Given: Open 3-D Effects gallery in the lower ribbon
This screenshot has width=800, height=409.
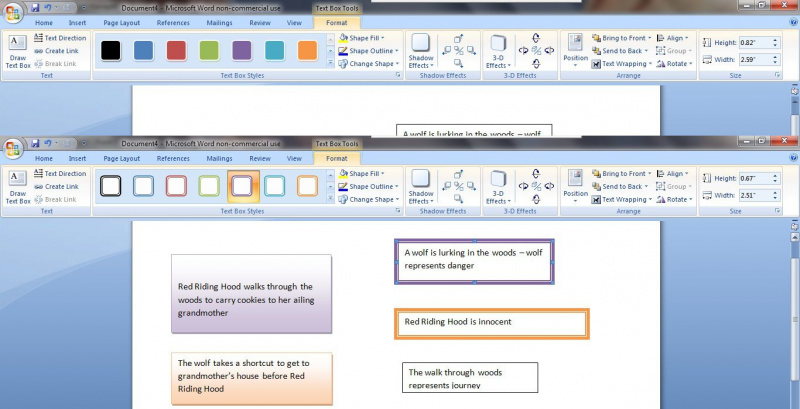Looking at the screenshot, I should 498,187.
